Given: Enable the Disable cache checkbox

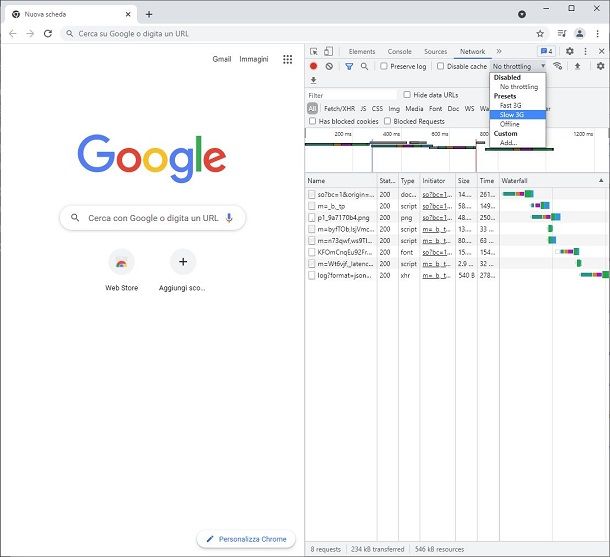Looking at the screenshot, I should [440, 66].
